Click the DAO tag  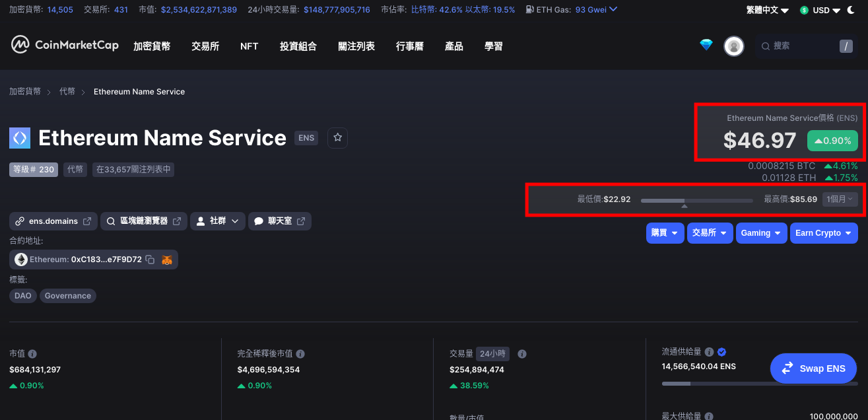23,296
